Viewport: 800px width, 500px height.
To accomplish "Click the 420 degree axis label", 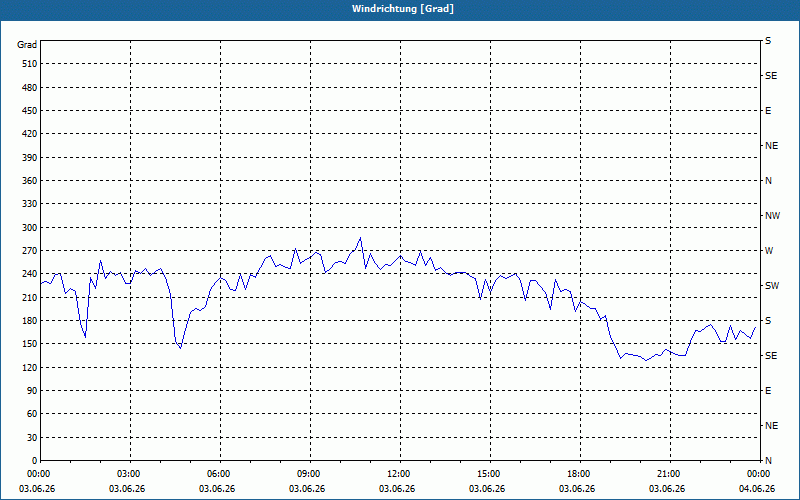I will 30,134.
